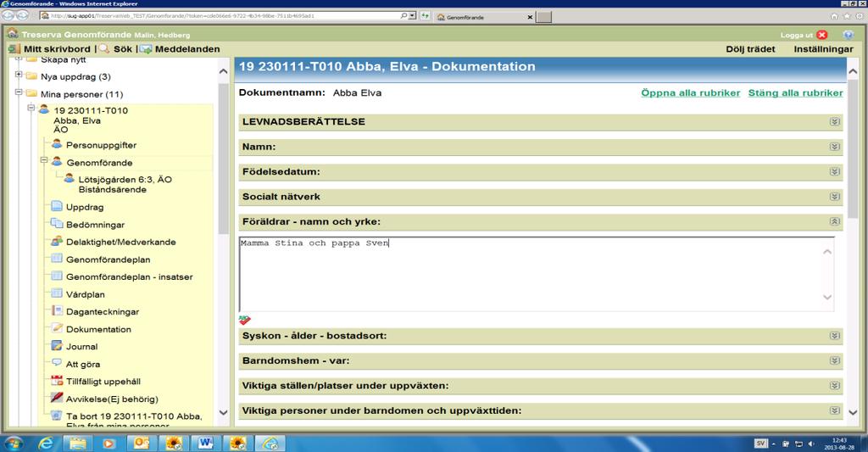Click the Logga ut red X icon
Viewport: 868px width, 452px height.
click(x=822, y=34)
